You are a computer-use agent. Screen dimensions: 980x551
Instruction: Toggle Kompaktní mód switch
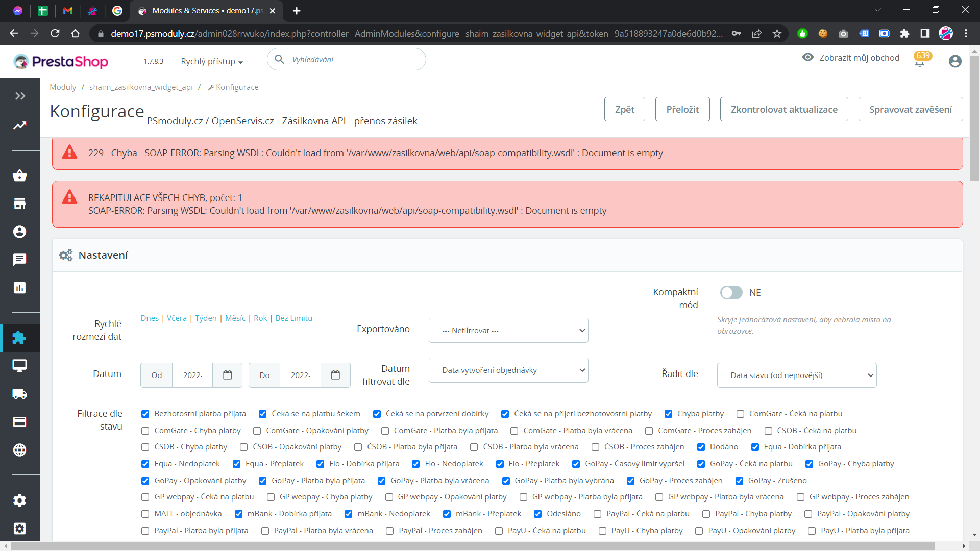pos(731,292)
